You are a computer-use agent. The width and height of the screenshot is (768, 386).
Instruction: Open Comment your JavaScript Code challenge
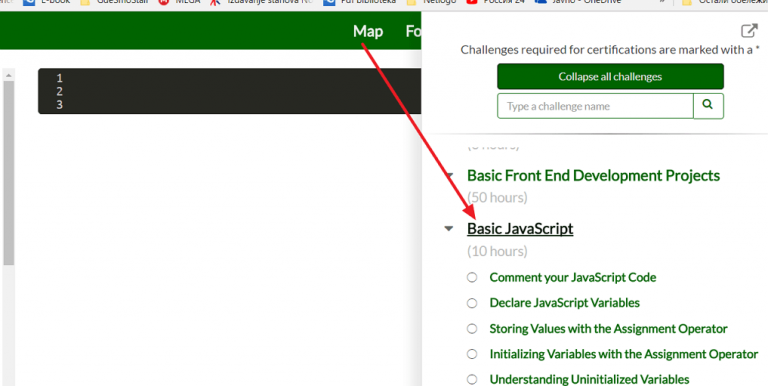pyautogui.click(x=573, y=277)
